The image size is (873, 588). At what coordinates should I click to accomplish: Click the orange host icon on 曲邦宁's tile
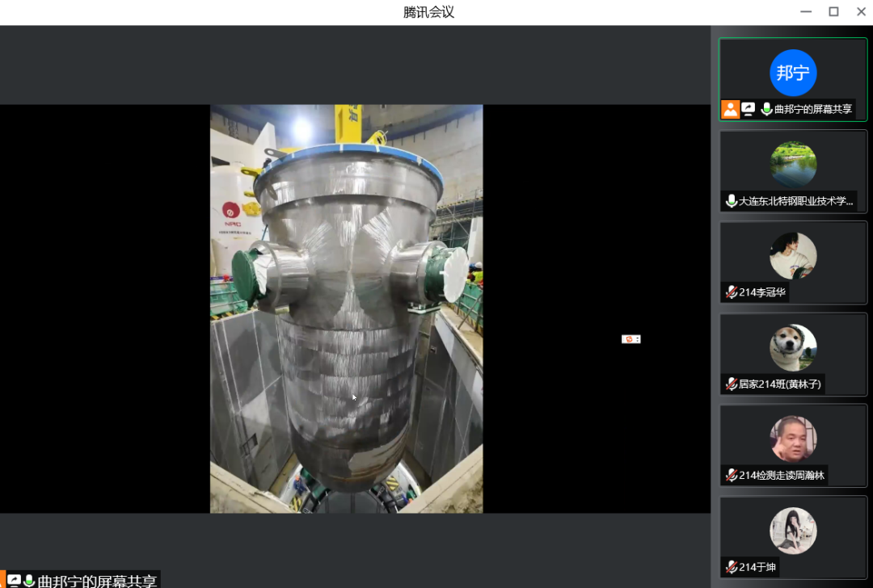731,110
